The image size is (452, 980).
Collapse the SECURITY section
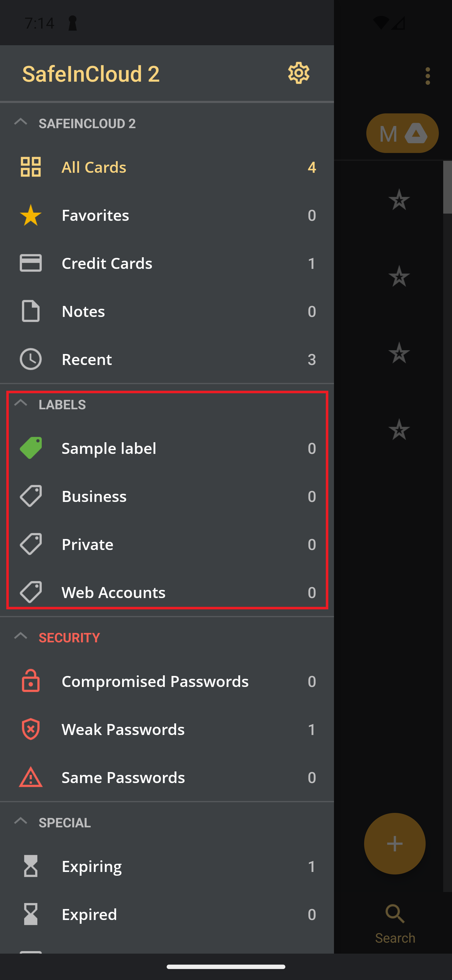pyautogui.click(x=20, y=636)
